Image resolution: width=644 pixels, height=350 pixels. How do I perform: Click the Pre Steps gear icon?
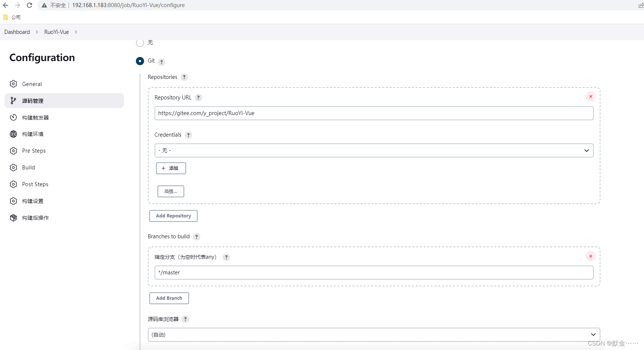click(x=13, y=151)
